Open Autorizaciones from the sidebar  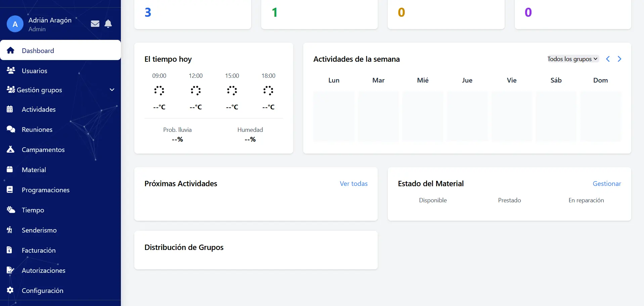click(43, 270)
